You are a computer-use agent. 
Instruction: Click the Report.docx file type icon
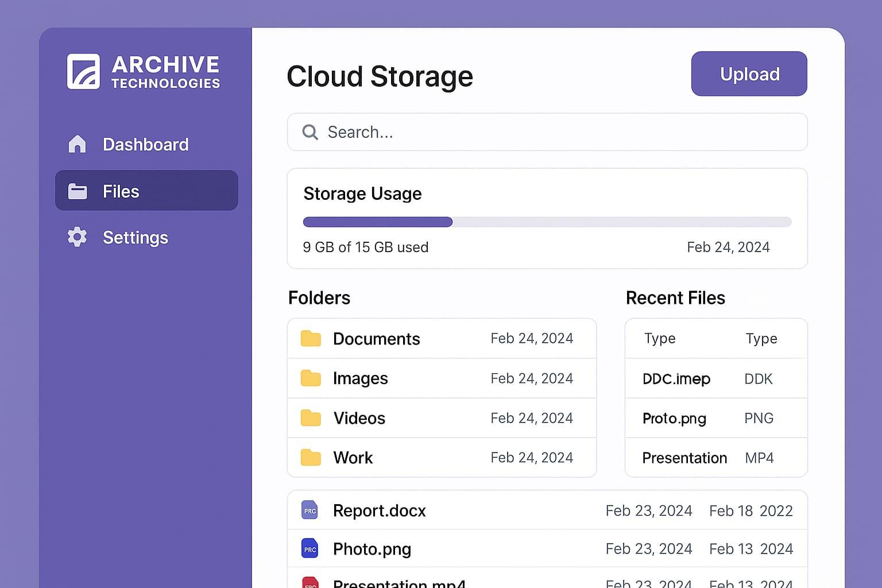coord(310,510)
